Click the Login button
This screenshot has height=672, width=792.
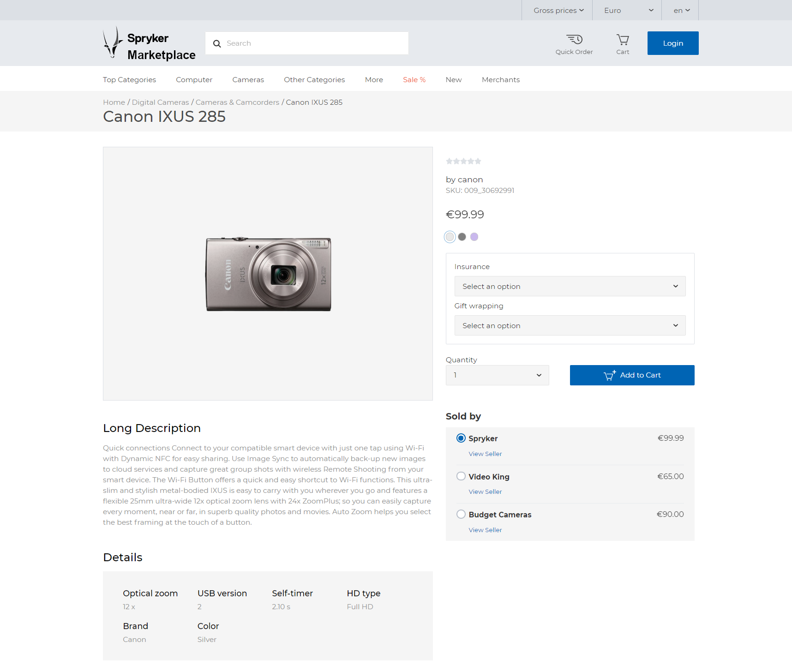pos(673,43)
